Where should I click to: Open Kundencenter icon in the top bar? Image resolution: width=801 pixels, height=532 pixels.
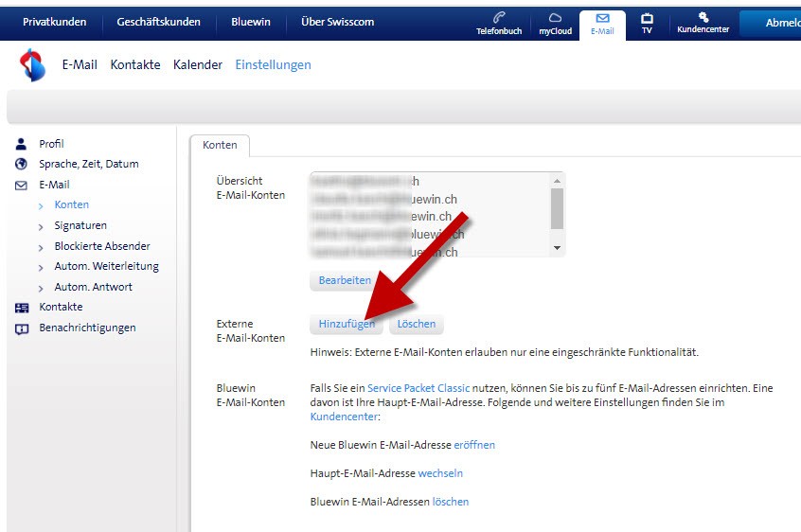[703, 16]
